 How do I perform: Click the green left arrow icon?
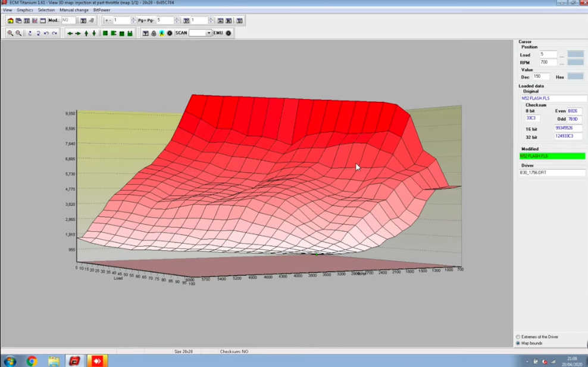[70, 33]
